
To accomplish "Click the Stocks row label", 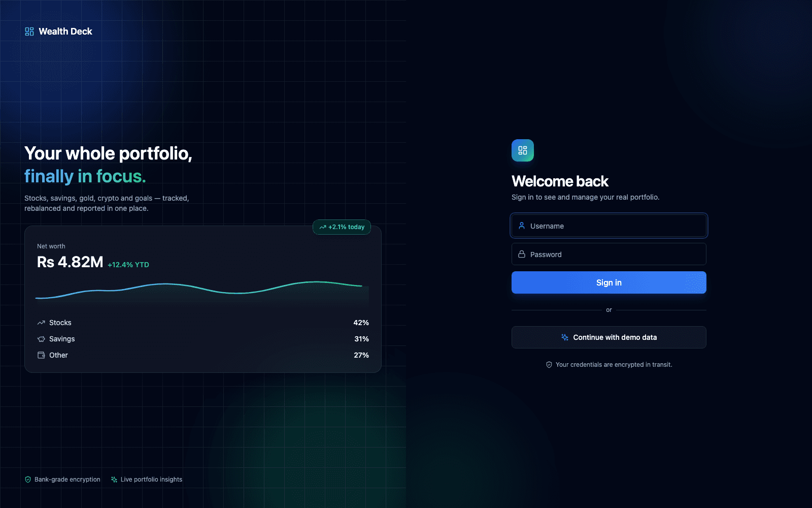I will click(x=60, y=323).
